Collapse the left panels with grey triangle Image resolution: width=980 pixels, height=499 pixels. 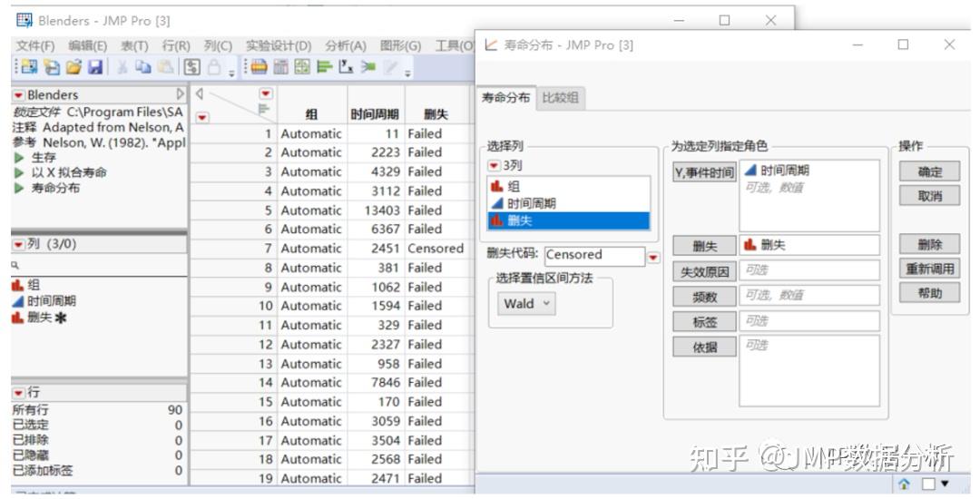pos(200,93)
